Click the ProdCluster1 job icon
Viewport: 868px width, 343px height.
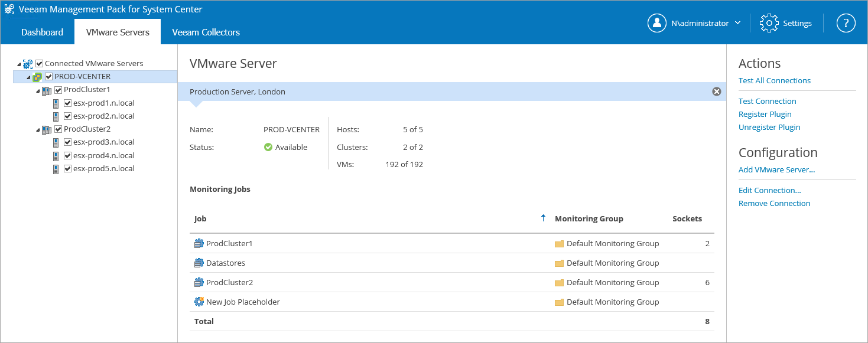(199, 243)
